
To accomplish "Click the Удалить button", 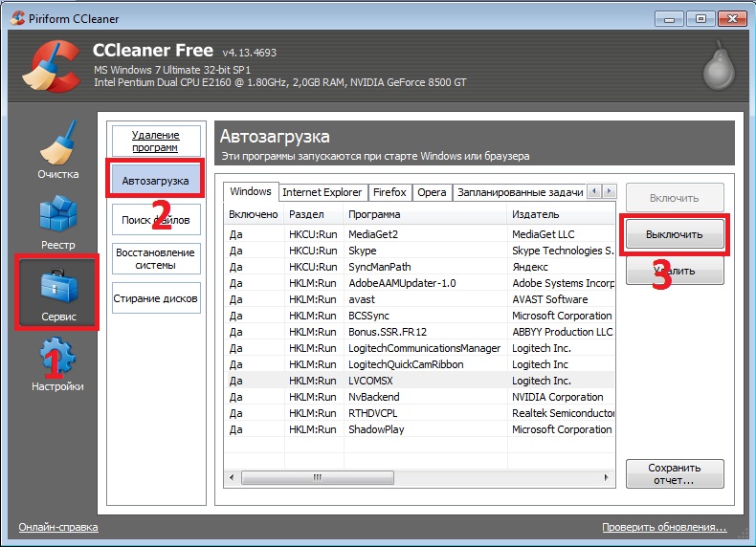I will pyautogui.click(x=675, y=271).
